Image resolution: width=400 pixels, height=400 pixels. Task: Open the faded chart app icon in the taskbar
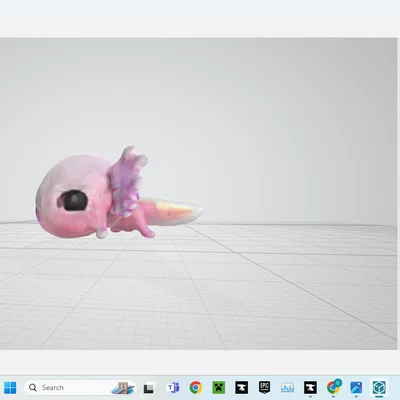pyautogui.click(x=287, y=388)
